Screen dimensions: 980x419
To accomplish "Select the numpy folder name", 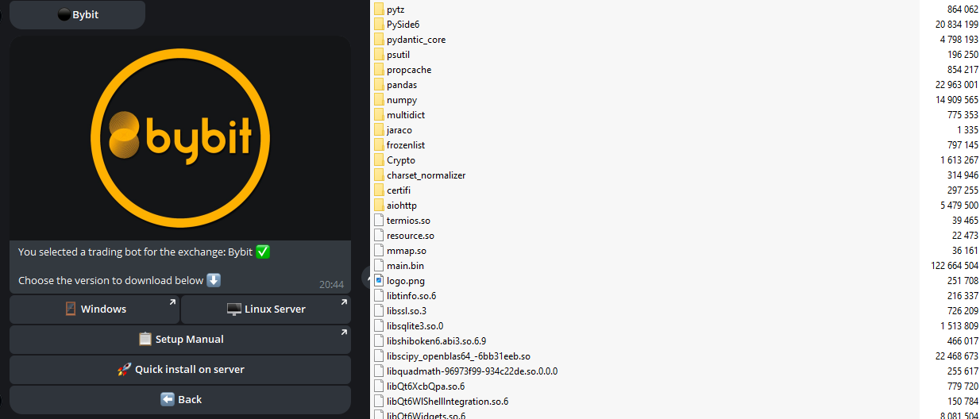I will click(402, 100).
